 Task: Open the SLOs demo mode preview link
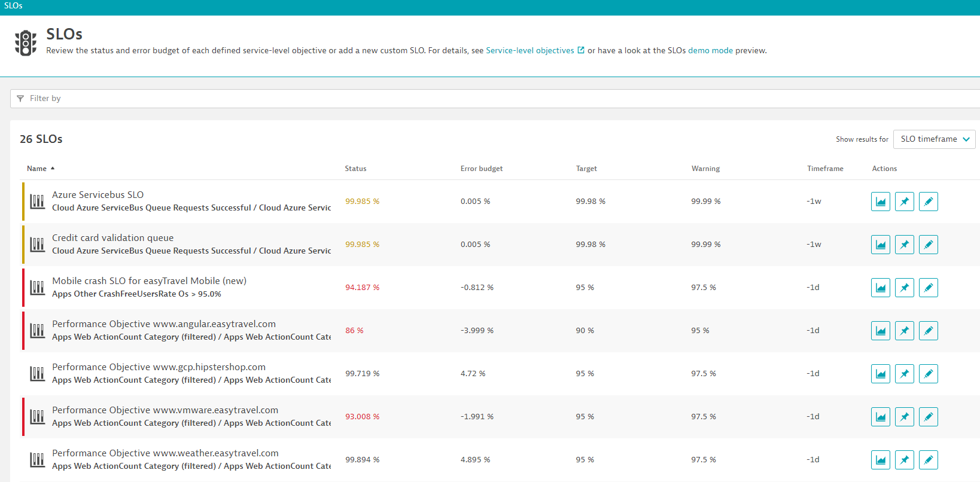click(710, 51)
